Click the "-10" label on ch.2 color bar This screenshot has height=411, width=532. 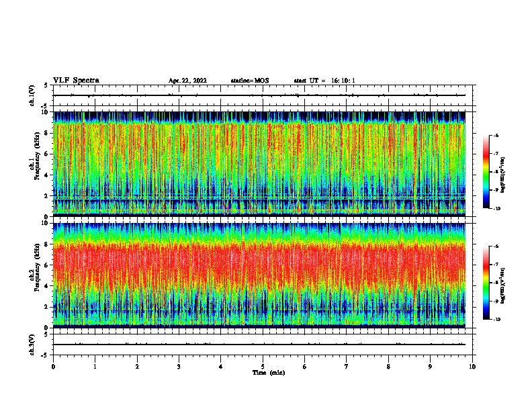(x=496, y=320)
